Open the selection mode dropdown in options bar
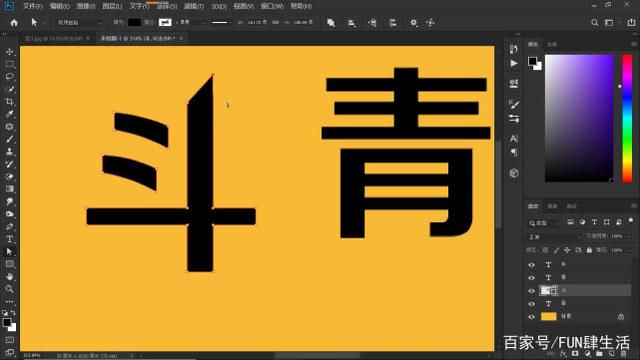Image resolution: width=640 pixels, height=360 pixels. point(79,23)
